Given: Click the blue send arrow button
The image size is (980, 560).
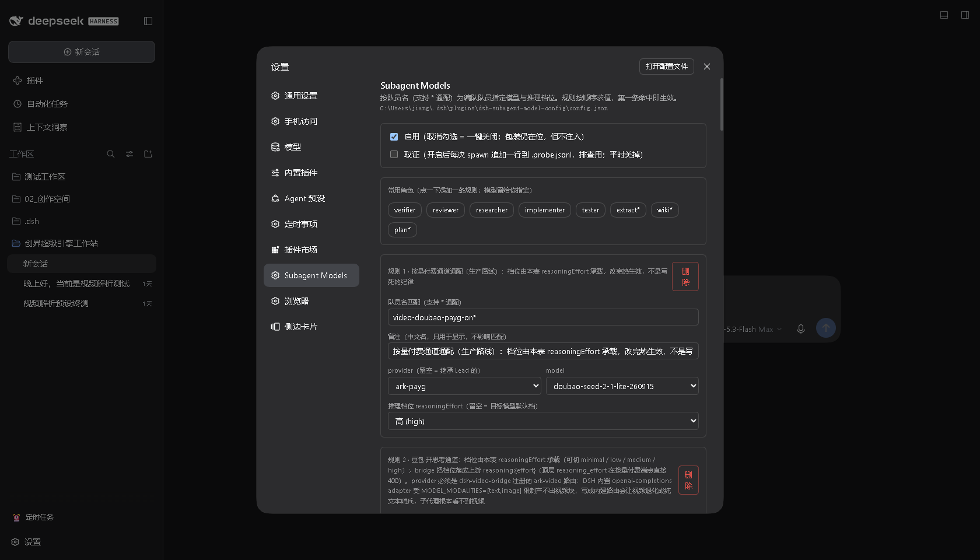Looking at the screenshot, I should point(826,328).
